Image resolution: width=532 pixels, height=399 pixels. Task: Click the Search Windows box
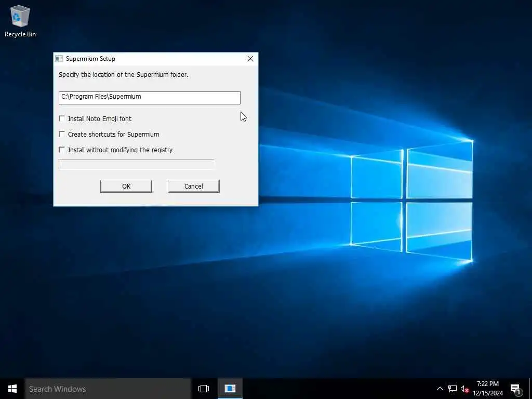108,389
